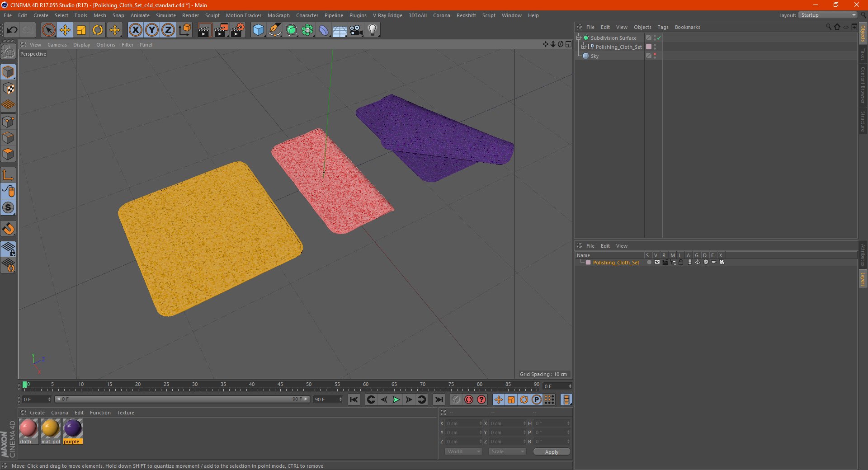Collapse the Subdivision Surface hierarchy
Viewport: 868px width, 470px height.
coord(578,38)
